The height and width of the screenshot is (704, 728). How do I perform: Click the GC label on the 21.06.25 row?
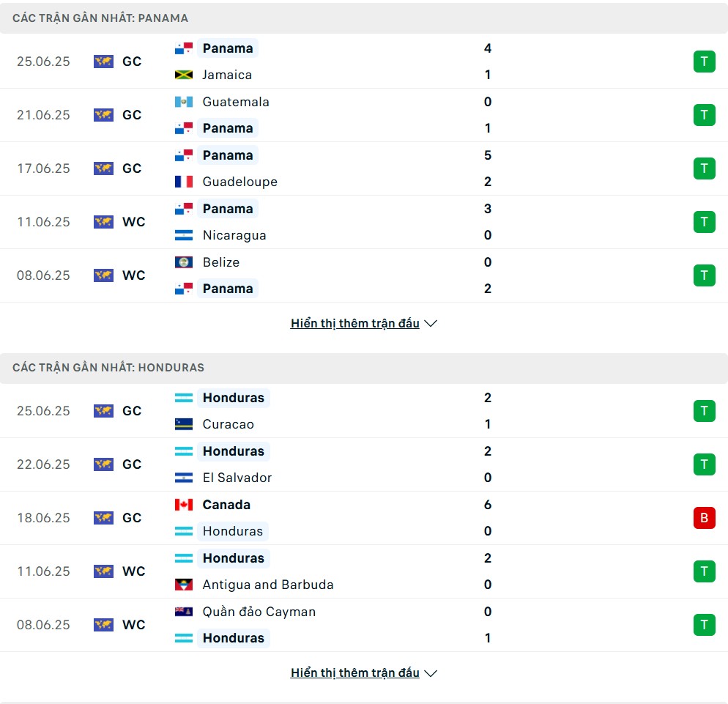coord(132,115)
